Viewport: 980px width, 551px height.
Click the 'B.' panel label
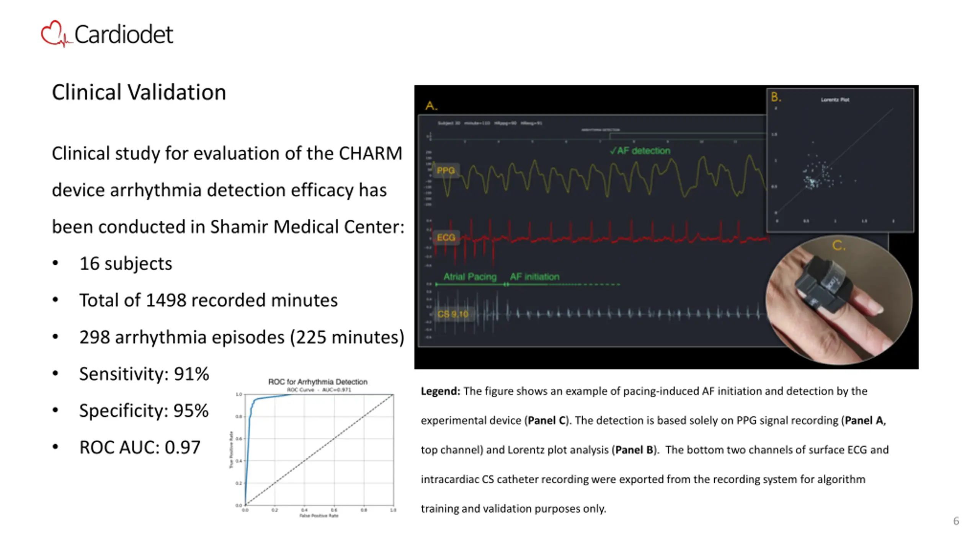[x=776, y=97]
